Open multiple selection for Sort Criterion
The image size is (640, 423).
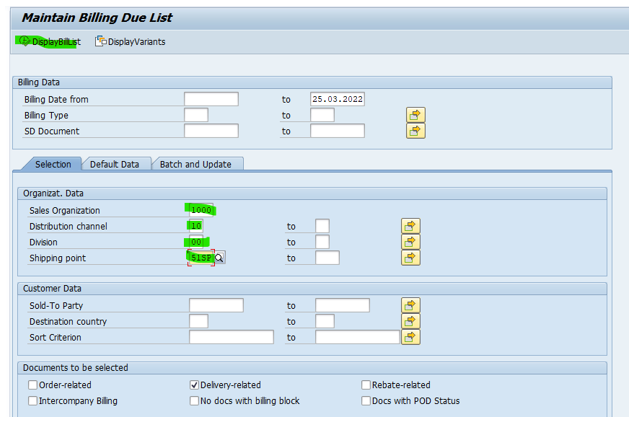point(411,337)
